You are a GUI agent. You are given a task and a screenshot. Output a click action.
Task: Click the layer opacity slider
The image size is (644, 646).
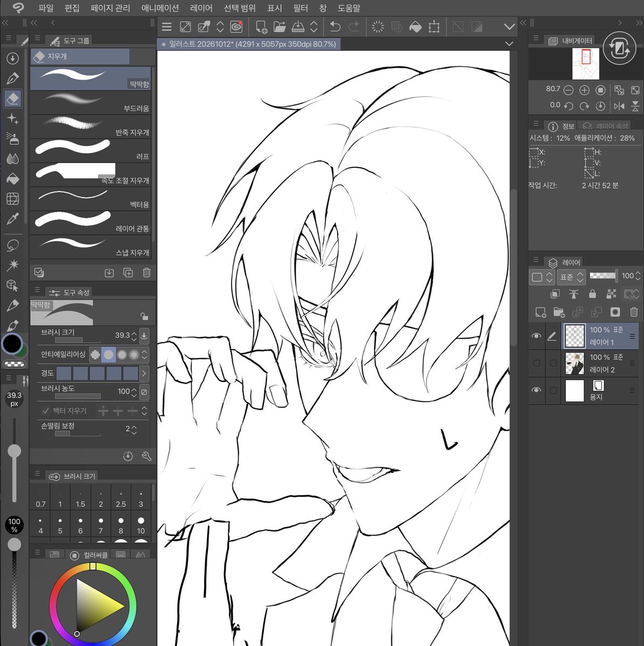tap(603, 276)
